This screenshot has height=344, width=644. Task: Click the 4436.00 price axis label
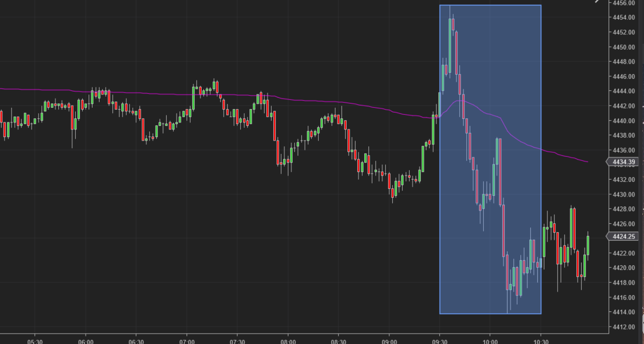click(624, 150)
